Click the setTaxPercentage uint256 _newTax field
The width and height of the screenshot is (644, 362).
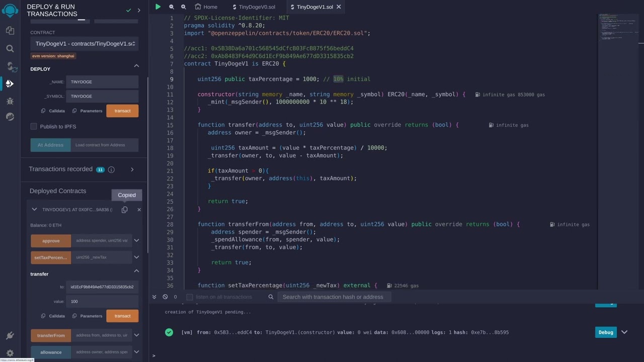[102, 257]
